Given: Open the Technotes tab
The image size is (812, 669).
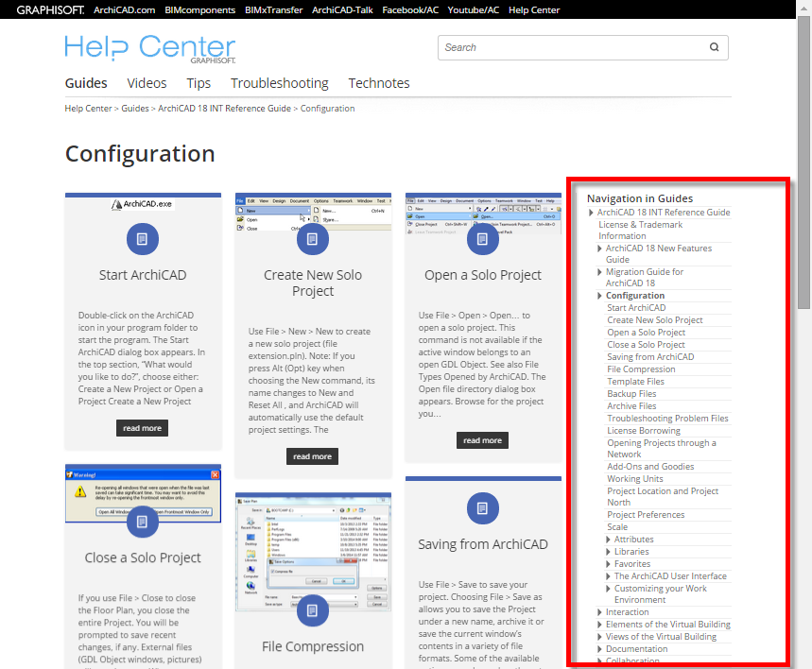Looking at the screenshot, I should (x=378, y=83).
